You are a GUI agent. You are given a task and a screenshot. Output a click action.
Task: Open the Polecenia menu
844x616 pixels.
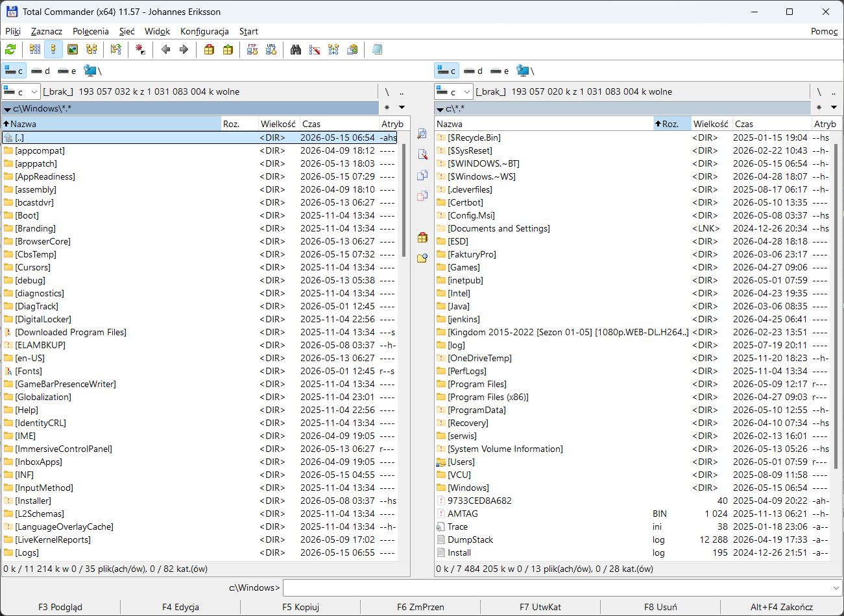[91, 31]
